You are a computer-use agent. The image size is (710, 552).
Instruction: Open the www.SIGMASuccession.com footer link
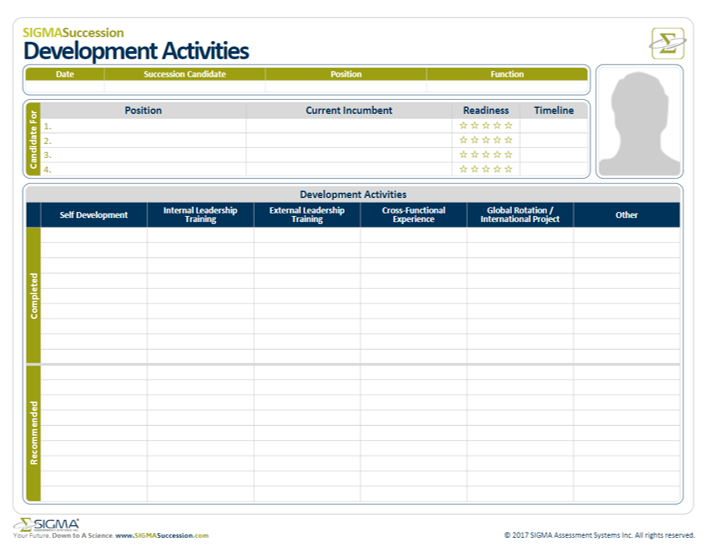162,536
